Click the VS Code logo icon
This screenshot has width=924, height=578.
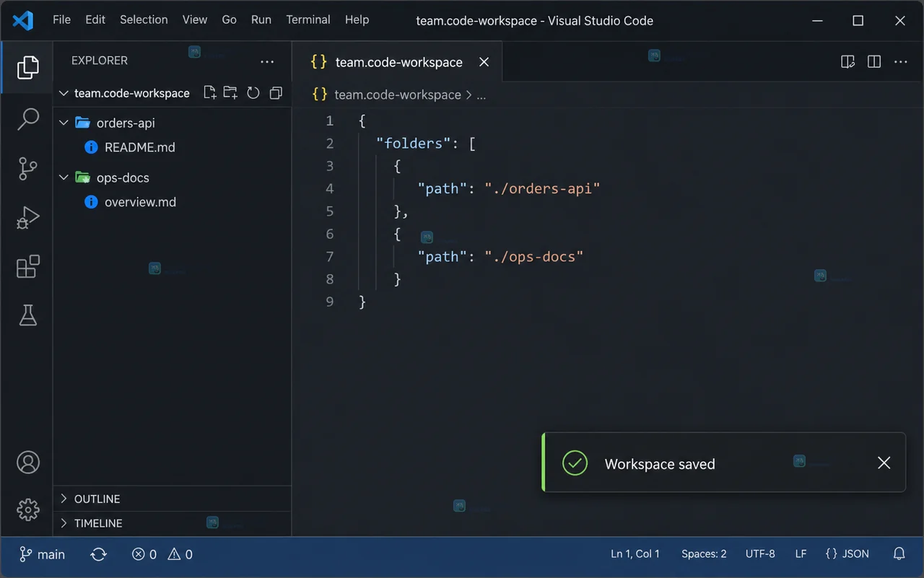coord(23,20)
